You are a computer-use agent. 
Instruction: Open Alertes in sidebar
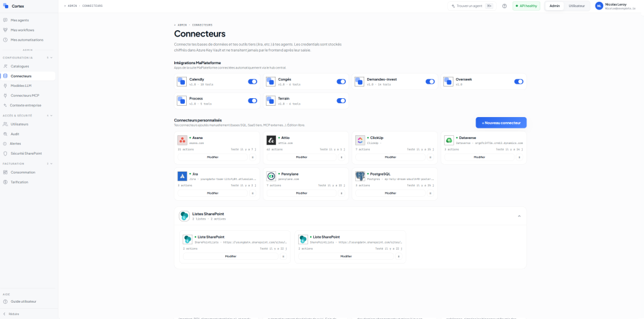pyautogui.click(x=28, y=143)
